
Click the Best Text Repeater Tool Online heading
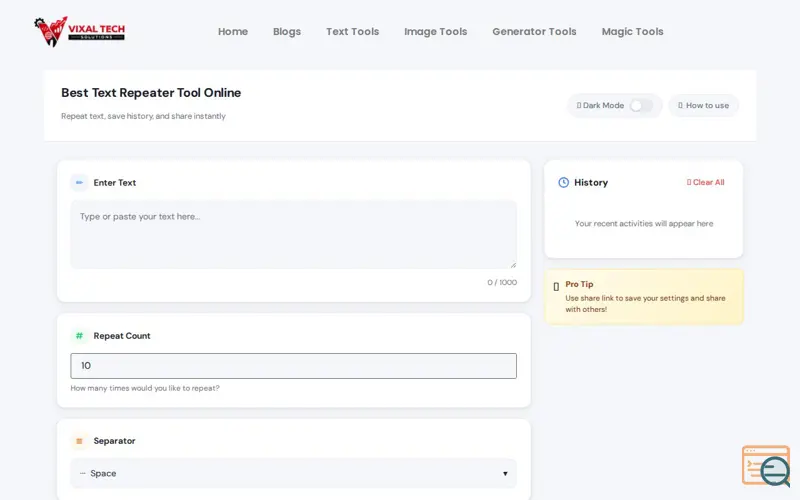151,93
